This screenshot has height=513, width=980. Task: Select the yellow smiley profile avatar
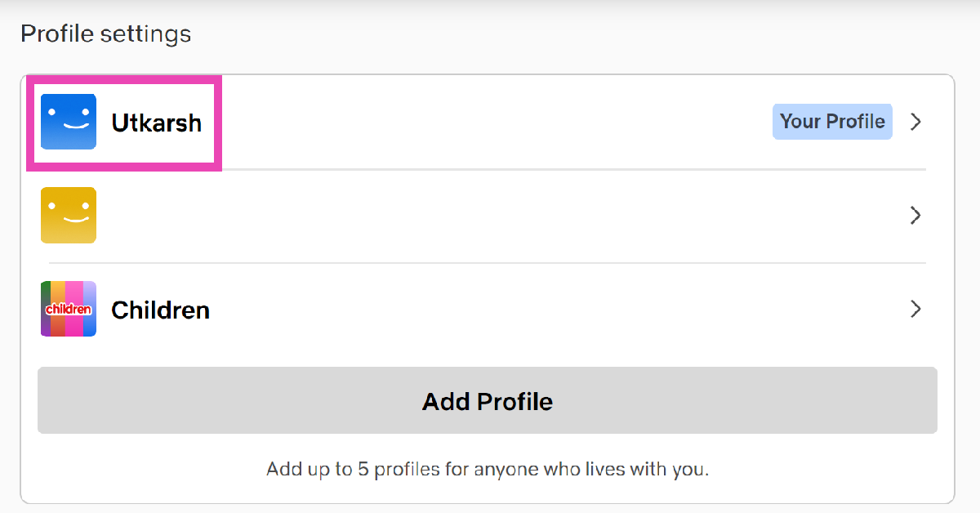pos(69,216)
